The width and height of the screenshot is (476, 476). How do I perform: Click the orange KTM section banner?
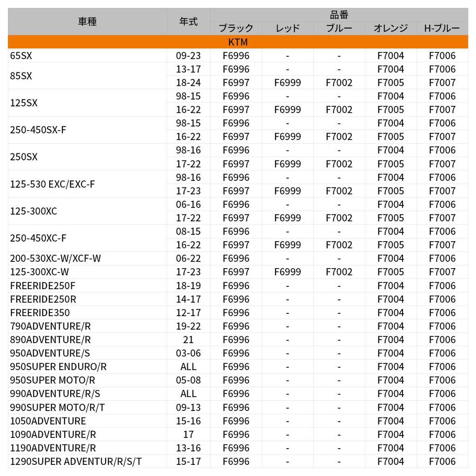click(x=238, y=42)
